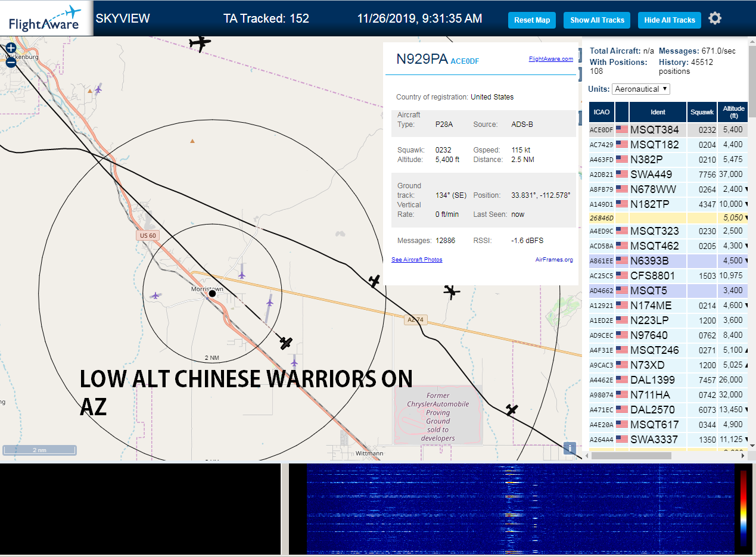Open settings gear icon in header
The width and height of the screenshot is (756, 557).
coord(715,18)
